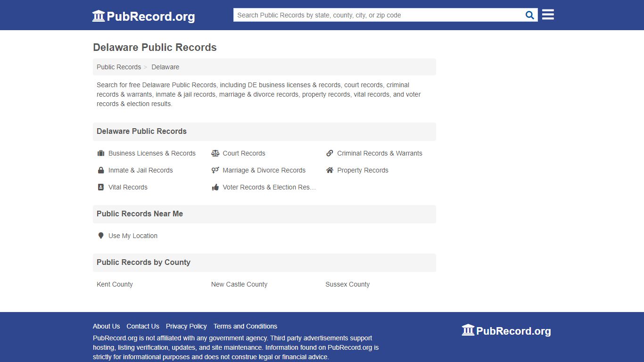Viewport: 644px width, 362px height.
Task: Open the Vital Records link
Action: [x=128, y=187]
